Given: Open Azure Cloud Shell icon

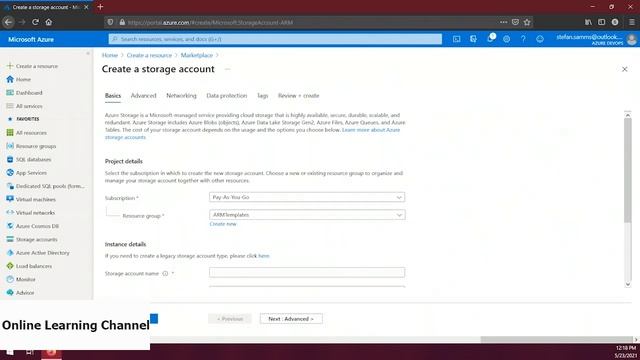Looking at the screenshot, I should click(x=456, y=39).
